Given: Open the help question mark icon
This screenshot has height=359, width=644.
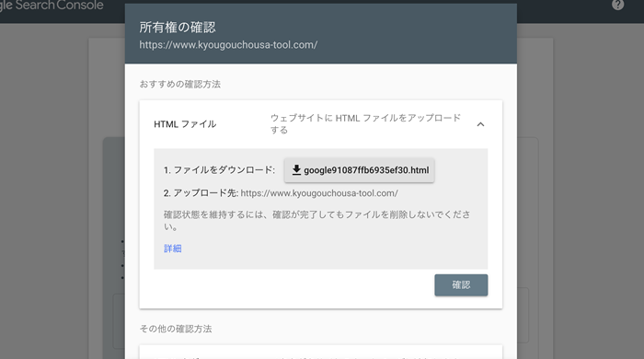Looking at the screenshot, I should pyautogui.click(x=617, y=5).
